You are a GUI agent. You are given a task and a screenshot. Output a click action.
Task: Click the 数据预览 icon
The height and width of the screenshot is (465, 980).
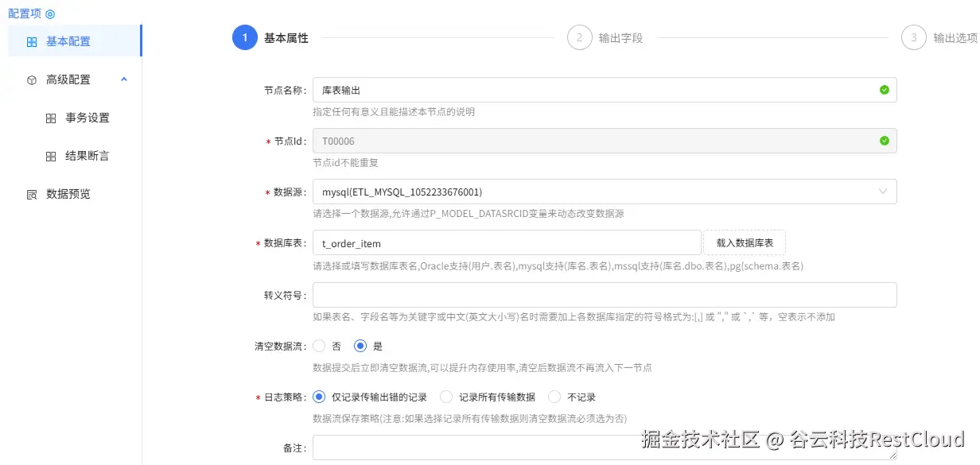click(32, 195)
